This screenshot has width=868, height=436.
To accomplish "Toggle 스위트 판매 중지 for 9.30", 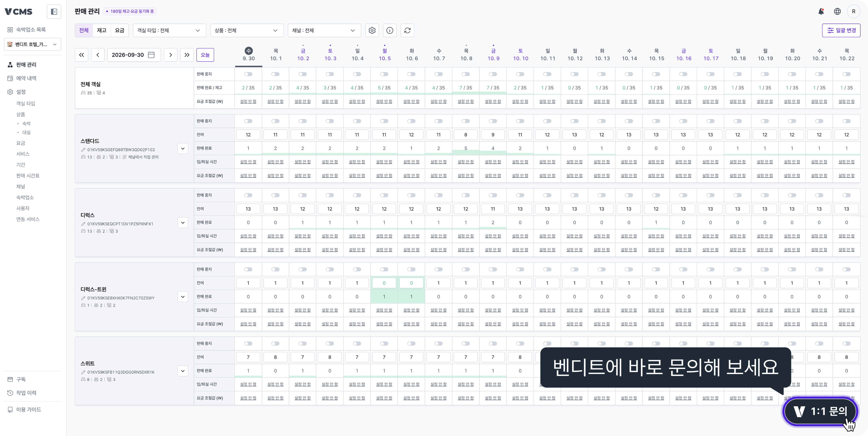I will [x=248, y=344].
